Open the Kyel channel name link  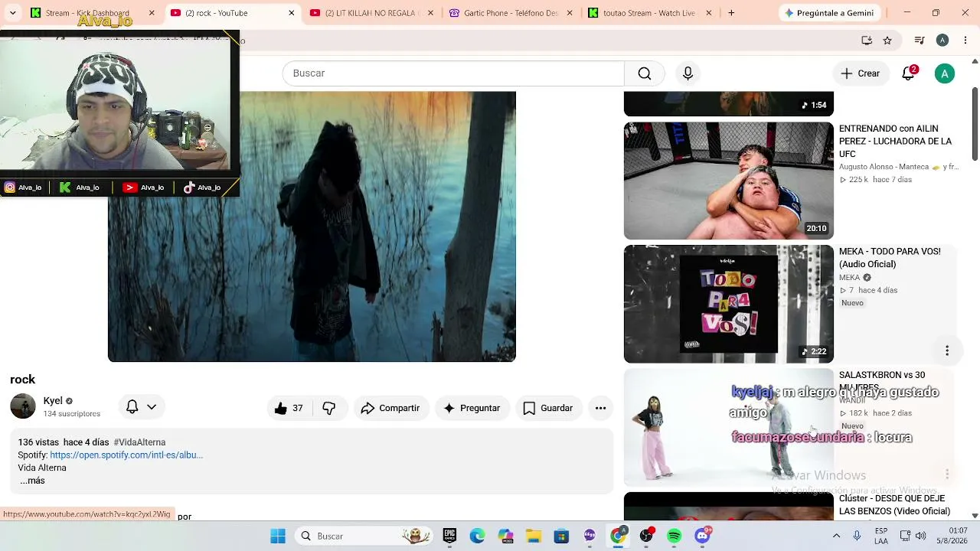pyautogui.click(x=53, y=401)
